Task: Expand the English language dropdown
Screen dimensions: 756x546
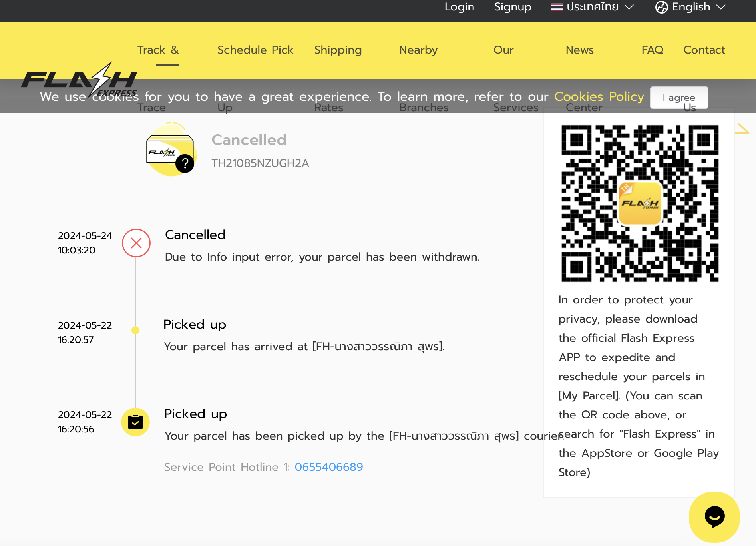Action: 690,7
